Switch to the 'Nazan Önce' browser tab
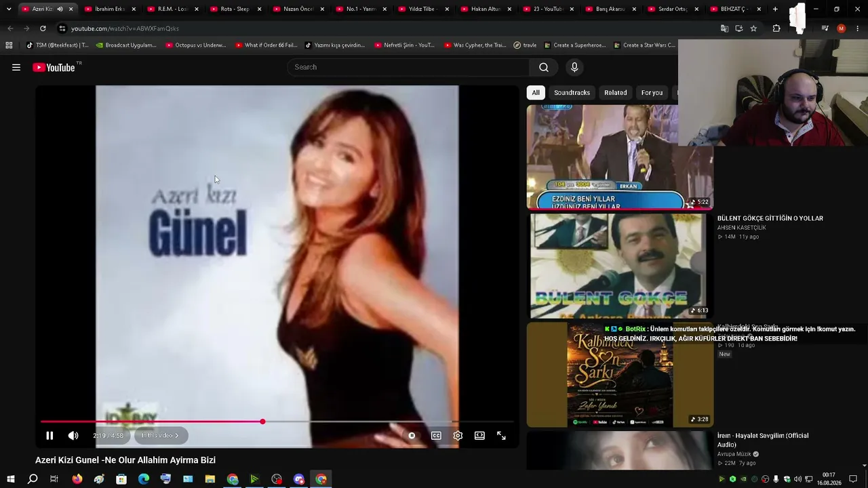 coord(298,9)
